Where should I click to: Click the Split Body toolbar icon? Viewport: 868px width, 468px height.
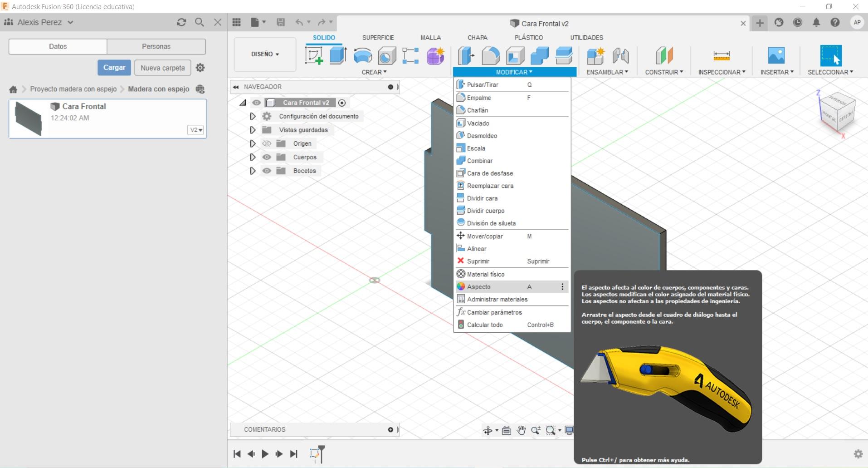(x=564, y=56)
